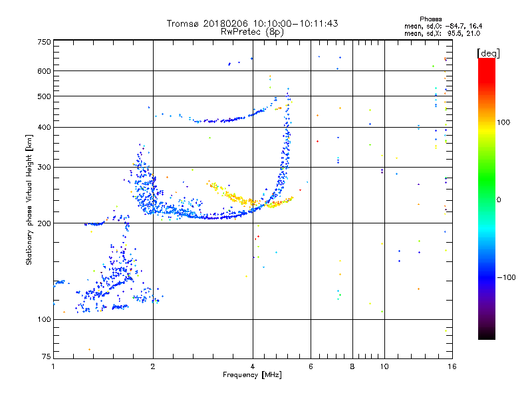This screenshot has width=532, height=399.
Task: Click the y-axis tick label '75'
Action: click(47, 356)
